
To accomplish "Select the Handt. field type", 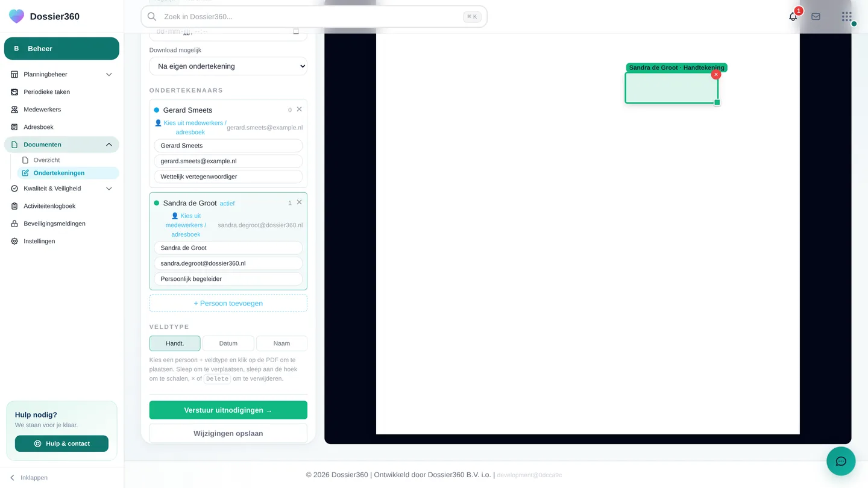I will click(175, 343).
